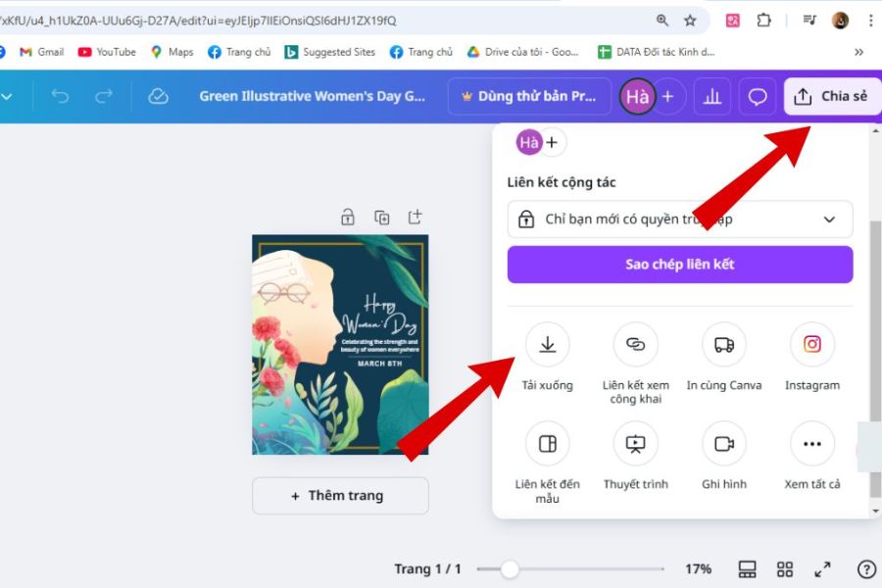The width and height of the screenshot is (882, 588).
Task: Toggle fullscreen mode icon
Action: (x=823, y=569)
